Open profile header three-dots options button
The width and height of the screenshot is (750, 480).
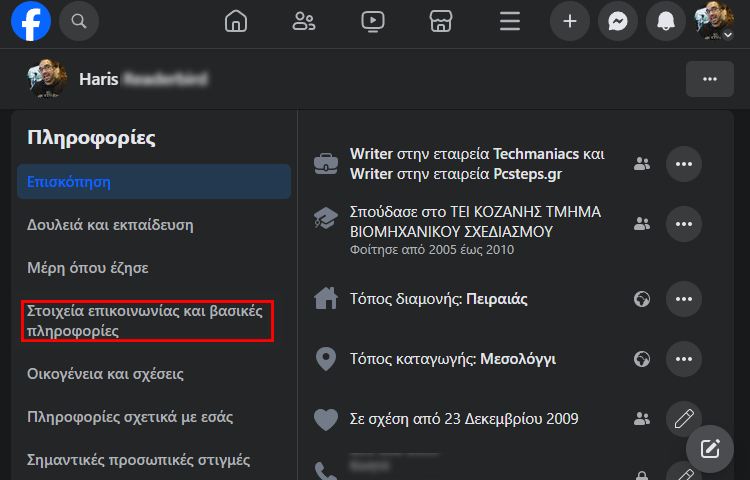(710, 79)
